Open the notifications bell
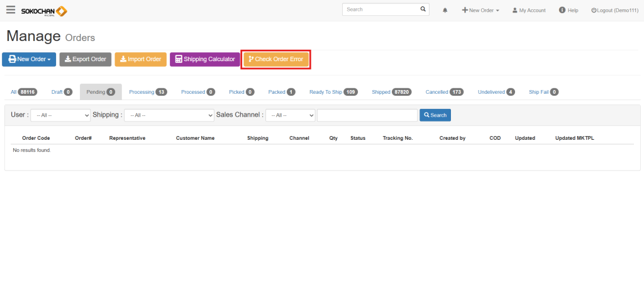 tap(445, 11)
